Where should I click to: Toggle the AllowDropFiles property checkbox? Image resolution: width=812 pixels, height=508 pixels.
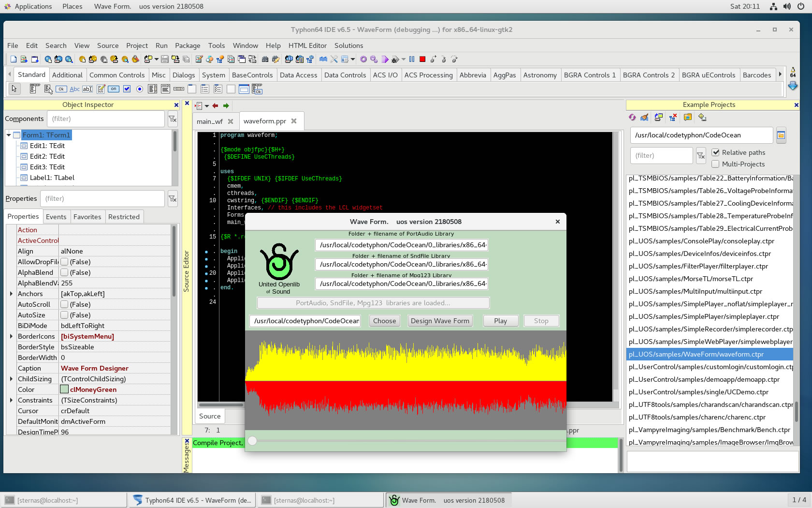tap(64, 262)
